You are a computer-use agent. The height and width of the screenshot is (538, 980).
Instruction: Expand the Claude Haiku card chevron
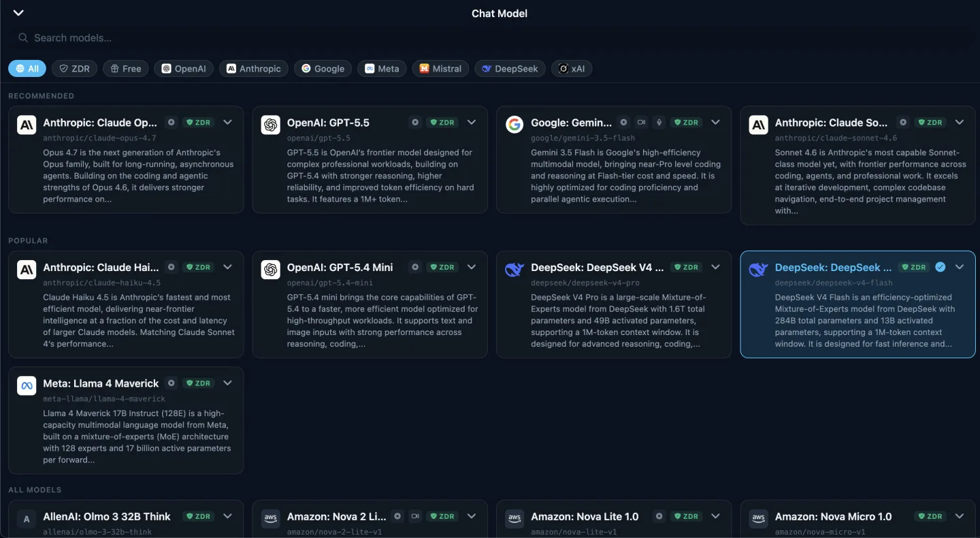[x=227, y=267]
